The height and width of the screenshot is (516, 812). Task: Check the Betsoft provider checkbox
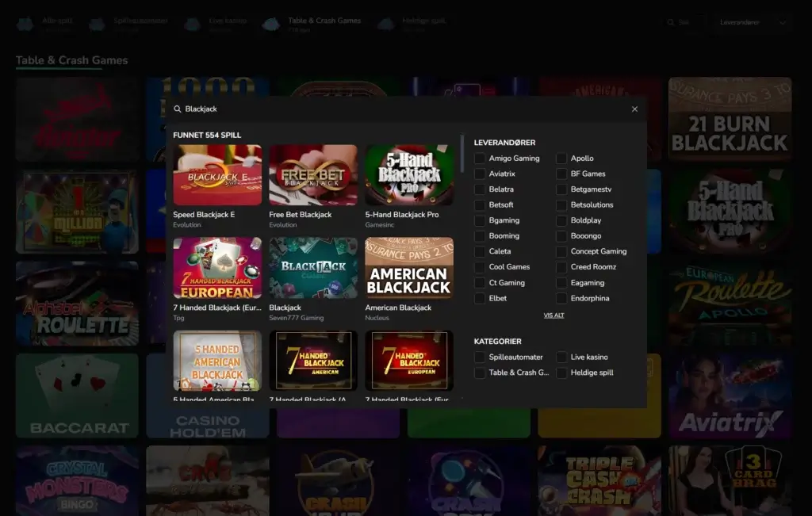480,205
